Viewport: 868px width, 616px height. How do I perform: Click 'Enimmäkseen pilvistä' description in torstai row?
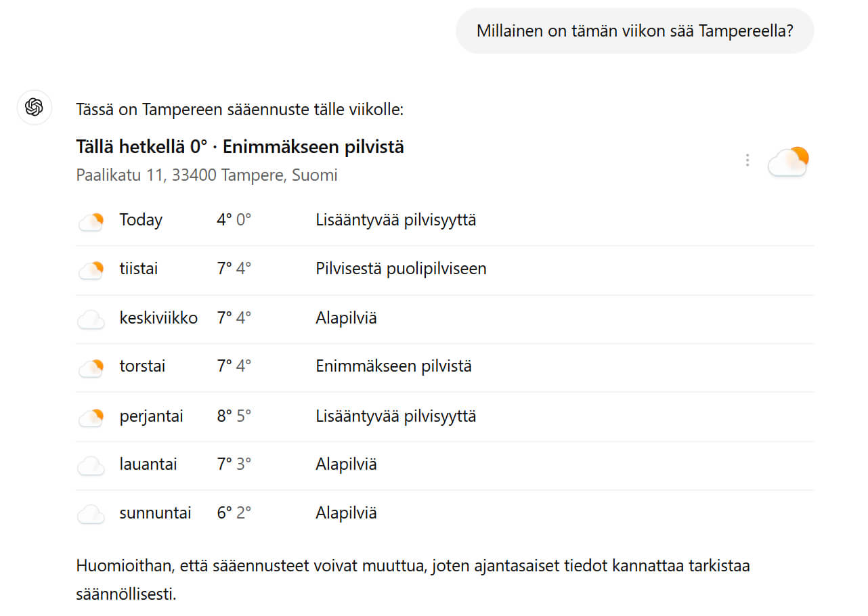click(393, 366)
